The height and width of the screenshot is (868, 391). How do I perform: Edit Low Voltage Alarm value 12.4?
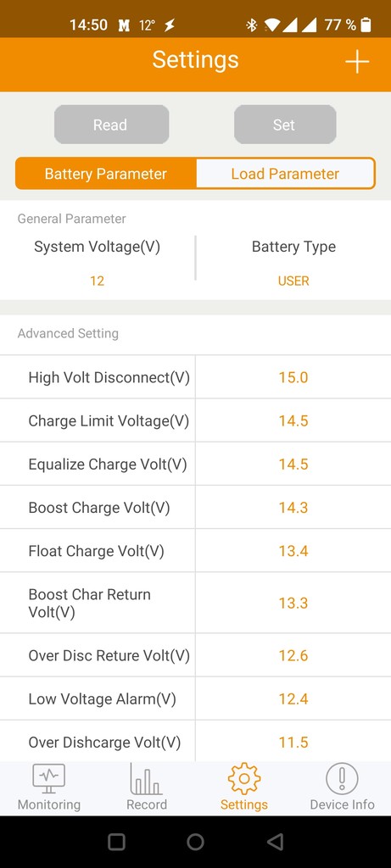(x=293, y=699)
